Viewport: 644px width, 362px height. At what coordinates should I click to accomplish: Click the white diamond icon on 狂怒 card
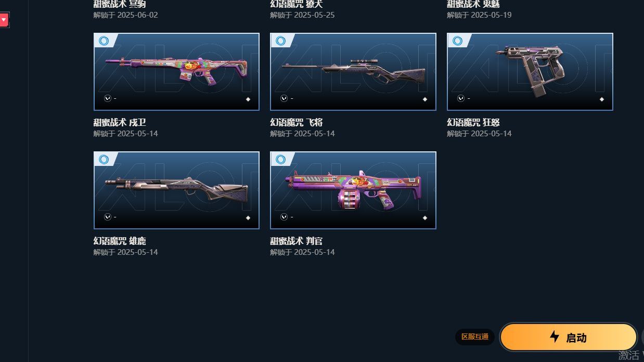[602, 99]
